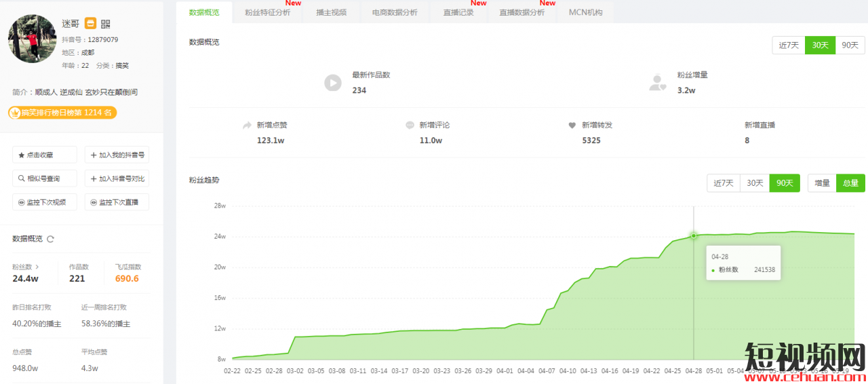The height and width of the screenshot is (384, 868).
Task: Click the 飞瓜指数 value 690.6
Action: (127, 279)
